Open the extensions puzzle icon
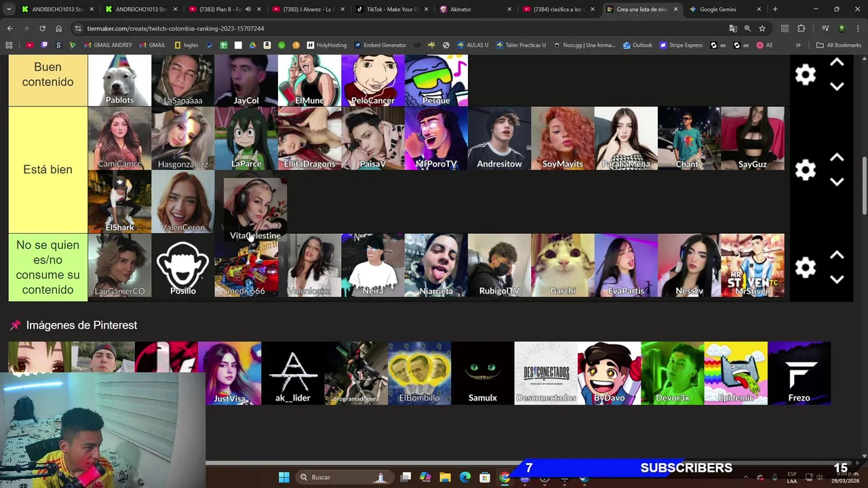 click(x=801, y=28)
